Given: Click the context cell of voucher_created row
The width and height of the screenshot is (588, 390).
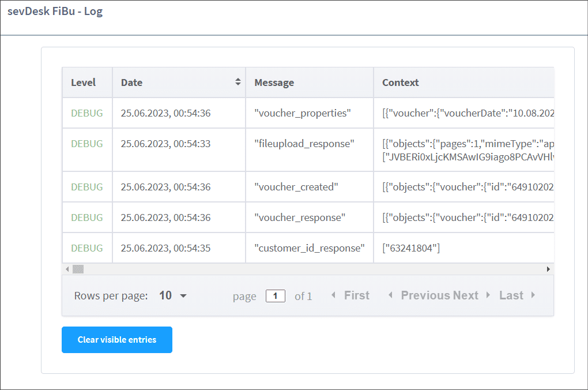Looking at the screenshot, I should (464, 187).
